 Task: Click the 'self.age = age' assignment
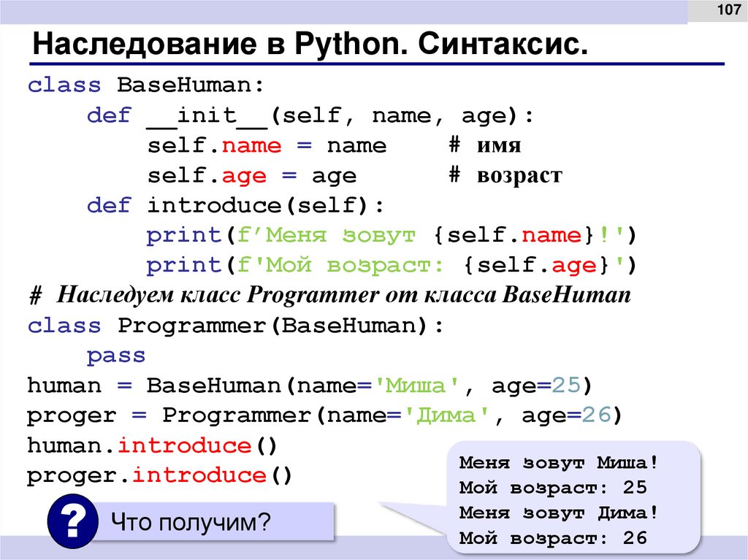coord(252,176)
